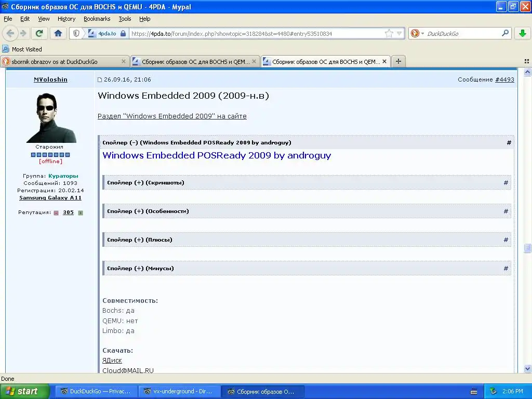Open the Windows Start menu

[24, 391]
